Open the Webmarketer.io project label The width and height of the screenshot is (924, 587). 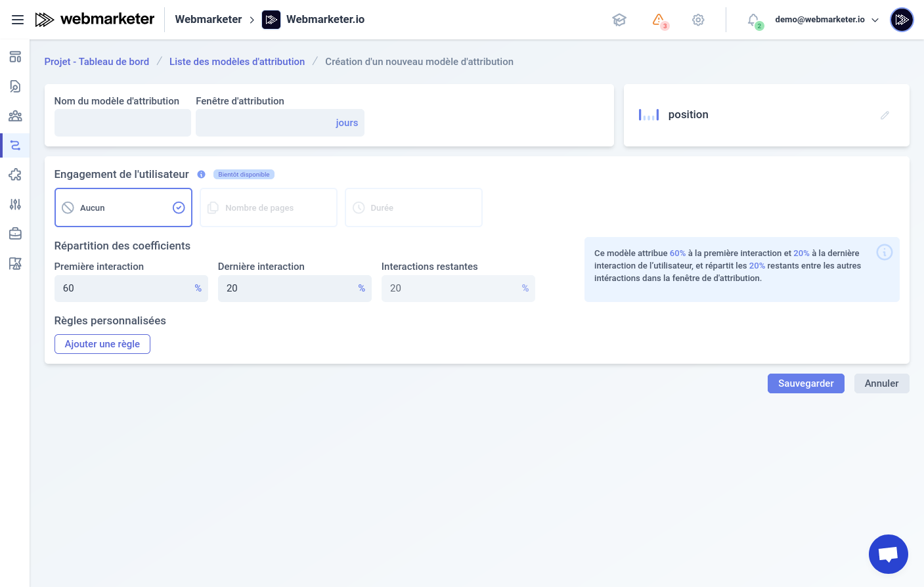click(x=326, y=20)
